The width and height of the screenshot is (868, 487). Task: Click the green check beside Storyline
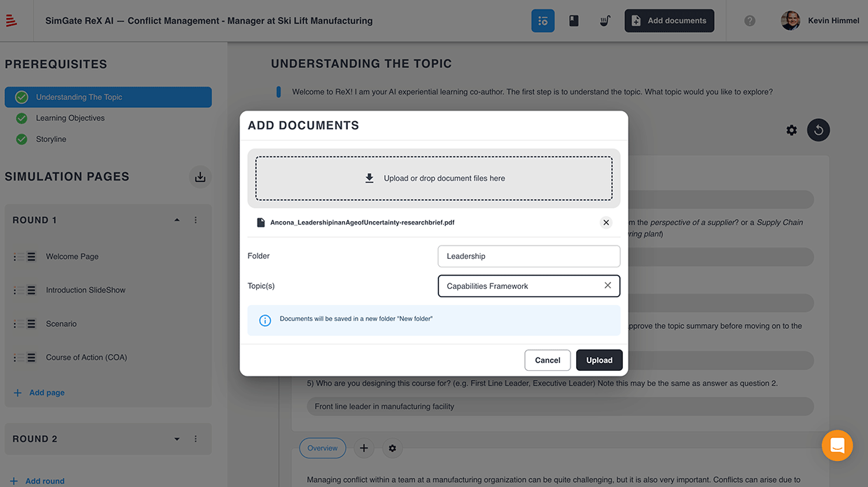point(22,139)
